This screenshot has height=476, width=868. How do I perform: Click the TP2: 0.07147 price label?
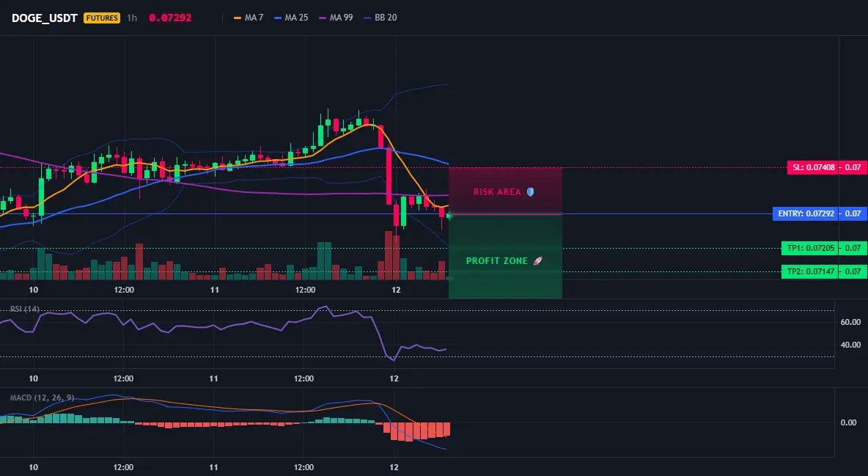[x=809, y=271]
